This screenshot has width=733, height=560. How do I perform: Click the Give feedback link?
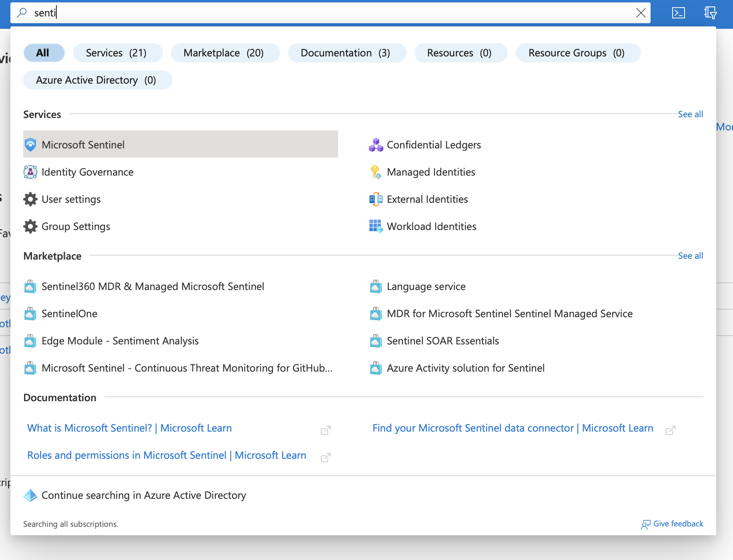click(678, 524)
